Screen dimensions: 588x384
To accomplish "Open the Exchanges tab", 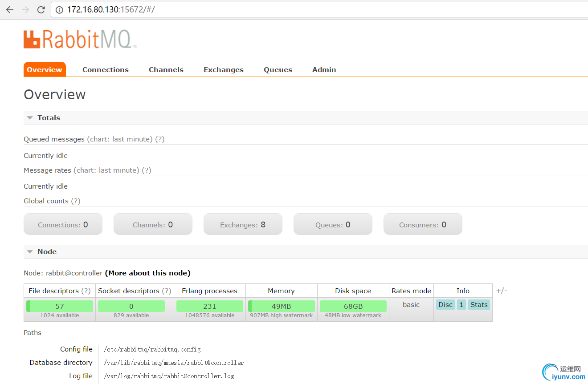I will [x=224, y=69].
